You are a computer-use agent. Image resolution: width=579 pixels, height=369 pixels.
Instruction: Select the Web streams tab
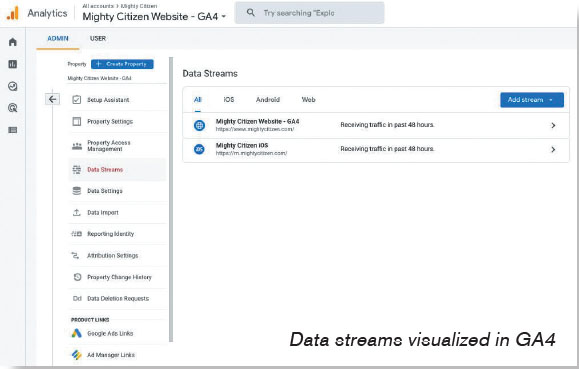[x=308, y=100]
